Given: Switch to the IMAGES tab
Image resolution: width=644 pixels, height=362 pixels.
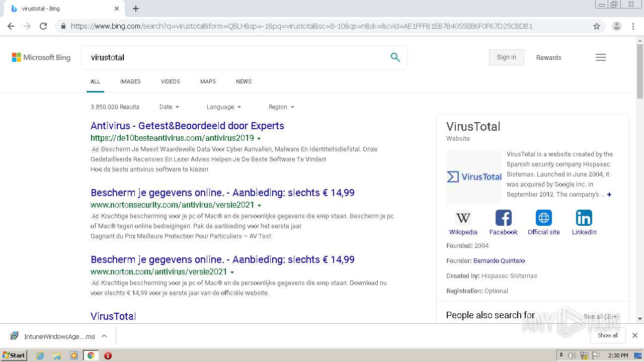Looking at the screenshot, I should point(130,81).
